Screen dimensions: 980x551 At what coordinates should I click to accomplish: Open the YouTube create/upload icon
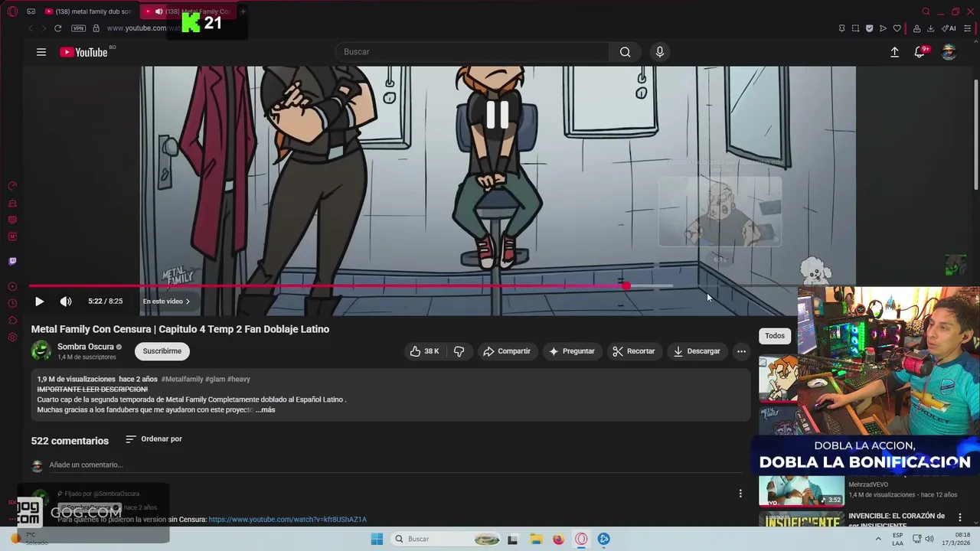894,52
